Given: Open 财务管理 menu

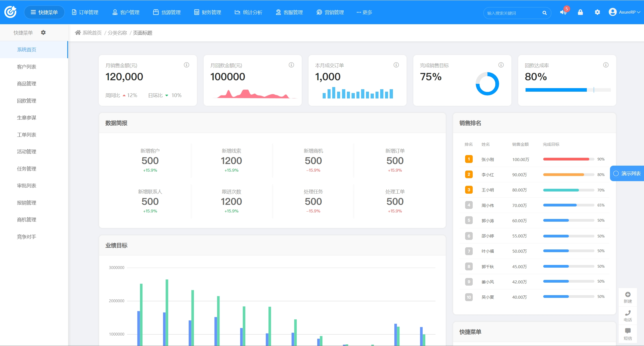Looking at the screenshot, I should tap(207, 12).
